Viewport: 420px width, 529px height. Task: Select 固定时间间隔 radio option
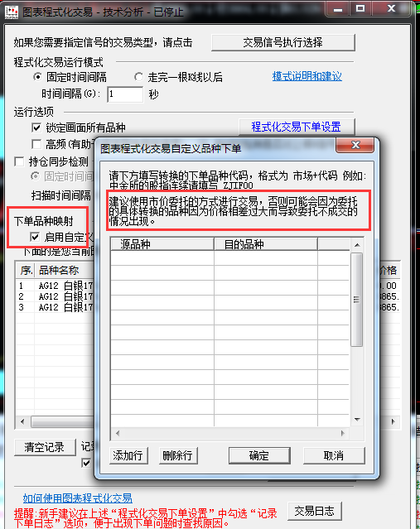[x=37, y=77]
